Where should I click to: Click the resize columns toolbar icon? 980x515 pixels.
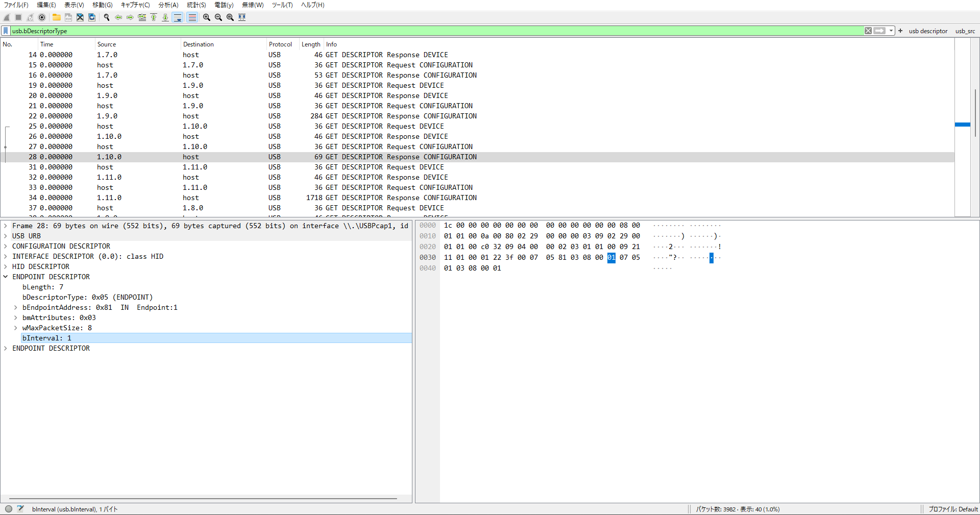[x=242, y=17]
